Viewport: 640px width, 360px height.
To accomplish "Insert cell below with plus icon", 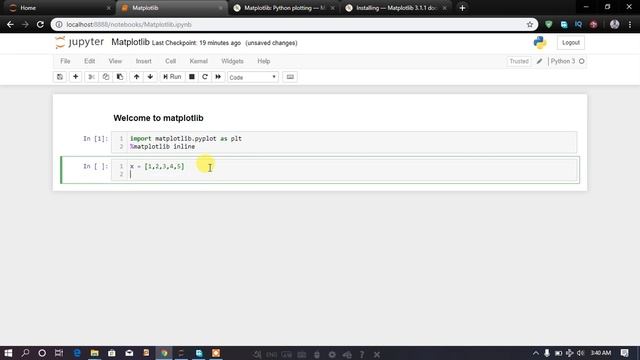I will click(76, 77).
